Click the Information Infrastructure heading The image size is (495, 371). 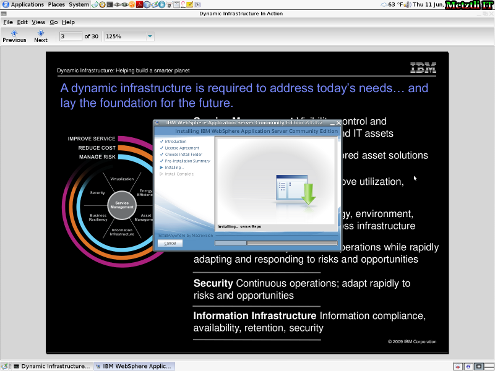tap(255, 315)
